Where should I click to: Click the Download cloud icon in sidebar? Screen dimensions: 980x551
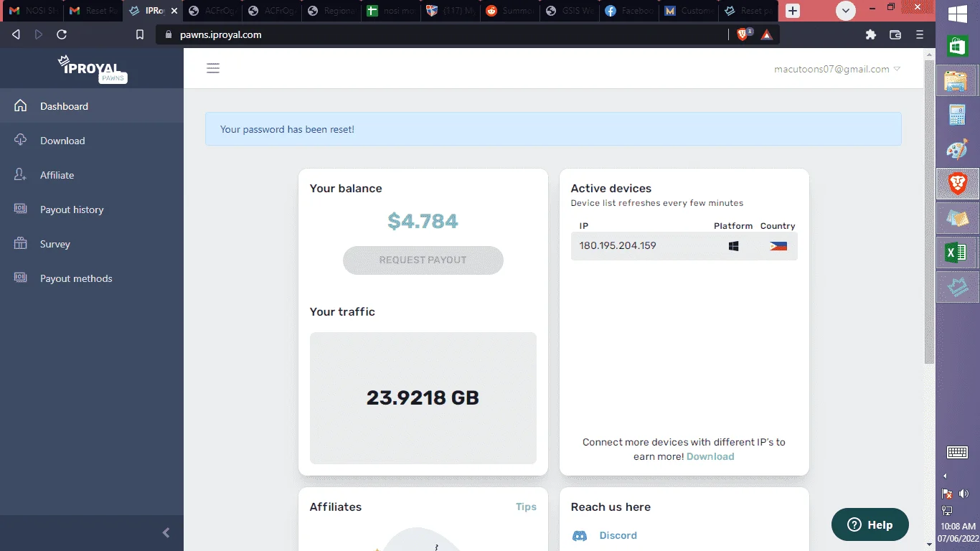point(21,141)
